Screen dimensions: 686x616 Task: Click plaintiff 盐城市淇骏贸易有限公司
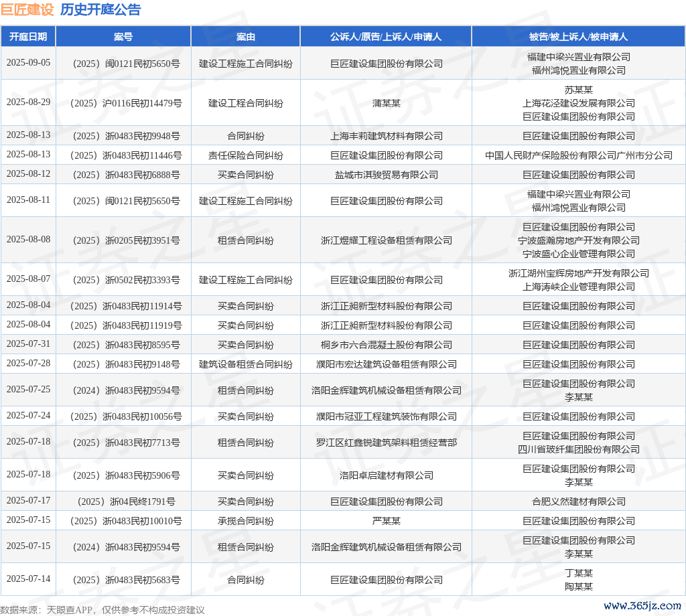pos(387,175)
